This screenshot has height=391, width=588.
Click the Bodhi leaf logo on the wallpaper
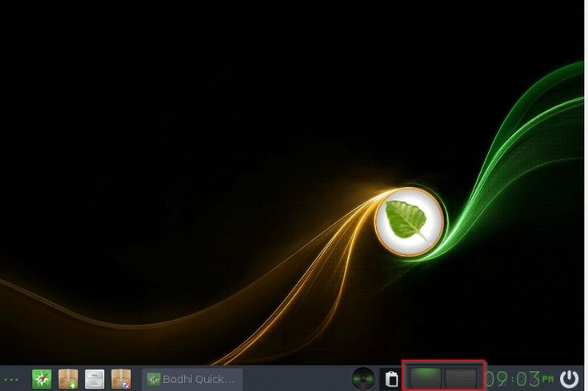pos(409,221)
